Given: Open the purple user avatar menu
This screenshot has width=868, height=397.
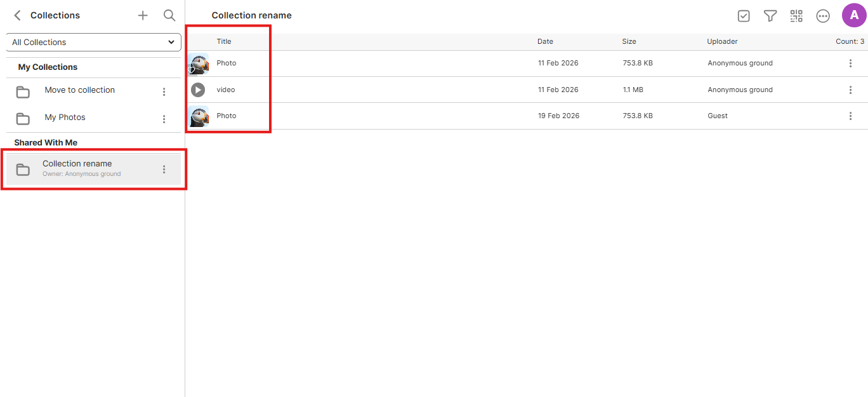Looking at the screenshot, I should pos(854,15).
